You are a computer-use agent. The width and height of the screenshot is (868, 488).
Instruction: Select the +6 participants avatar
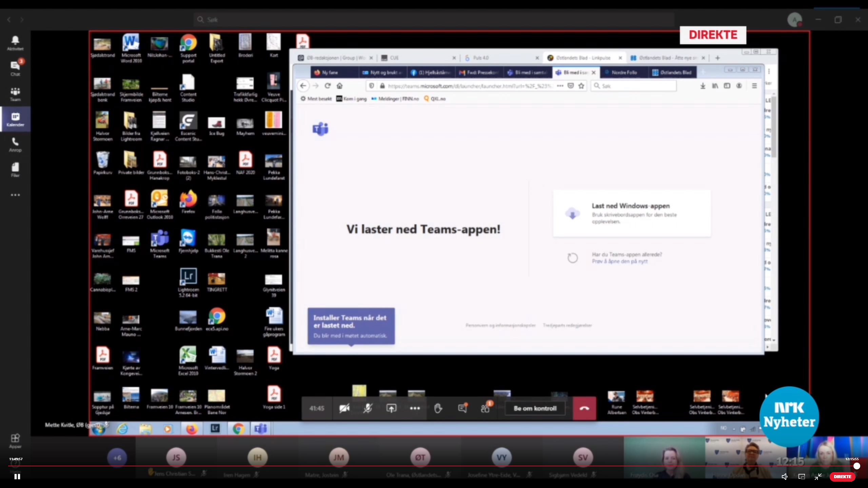pyautogui.click(x=117, y=458)
